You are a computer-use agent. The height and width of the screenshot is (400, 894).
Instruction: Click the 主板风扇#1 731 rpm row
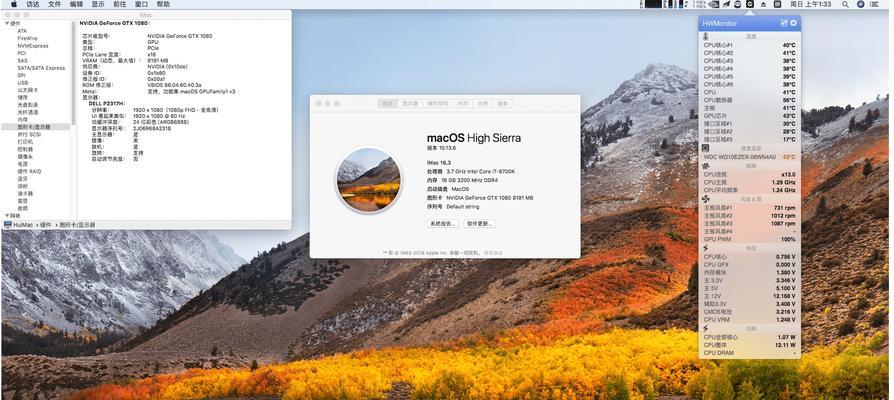749,208
